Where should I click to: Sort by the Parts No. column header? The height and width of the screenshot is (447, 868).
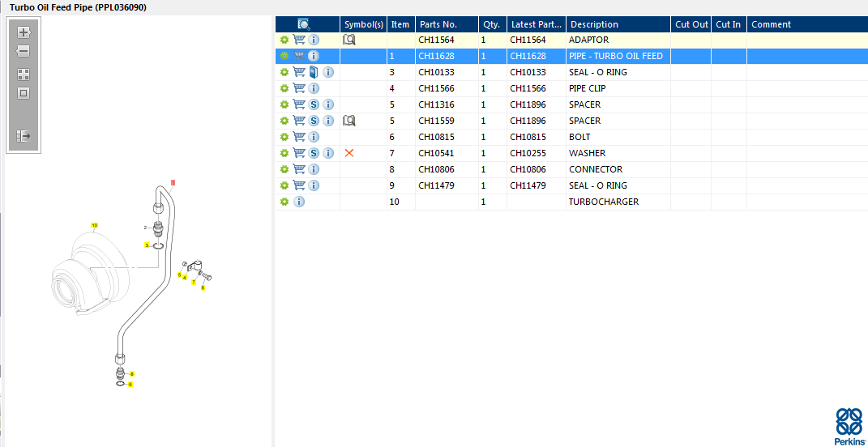pyautogui.click(x=447, y=24)
